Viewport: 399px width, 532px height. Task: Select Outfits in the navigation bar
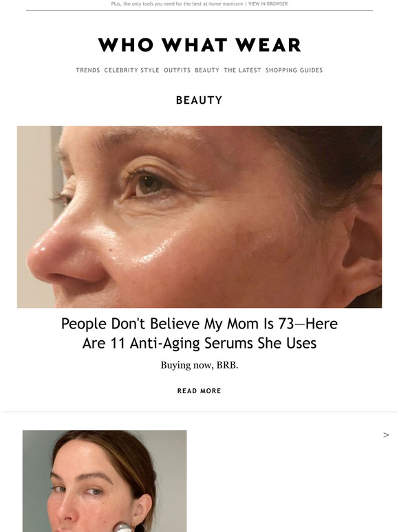177,70
